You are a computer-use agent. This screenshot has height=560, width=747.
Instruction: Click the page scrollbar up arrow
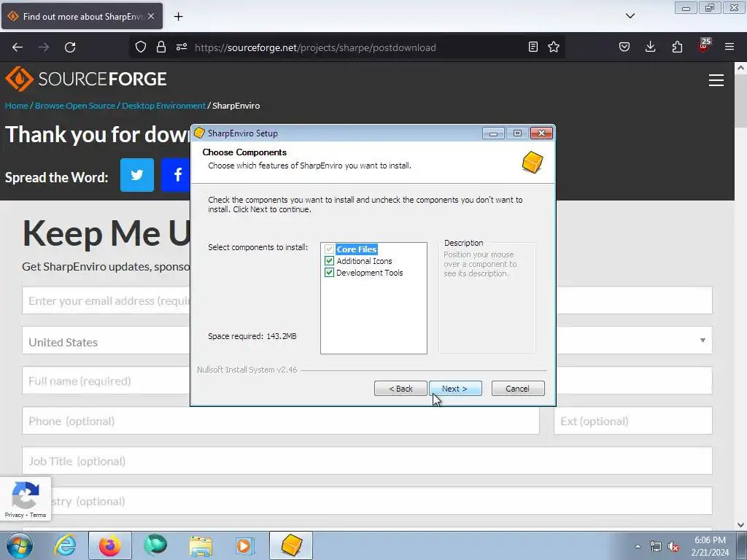pyautogui.click(x=740, y=68)
